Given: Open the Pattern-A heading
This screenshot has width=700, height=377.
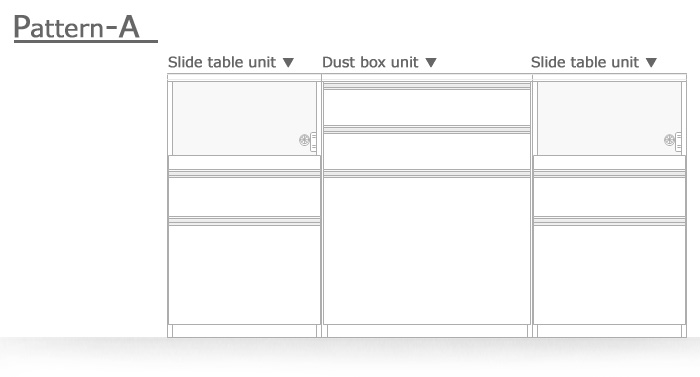Looking at the screenshot, I should 77,27.
